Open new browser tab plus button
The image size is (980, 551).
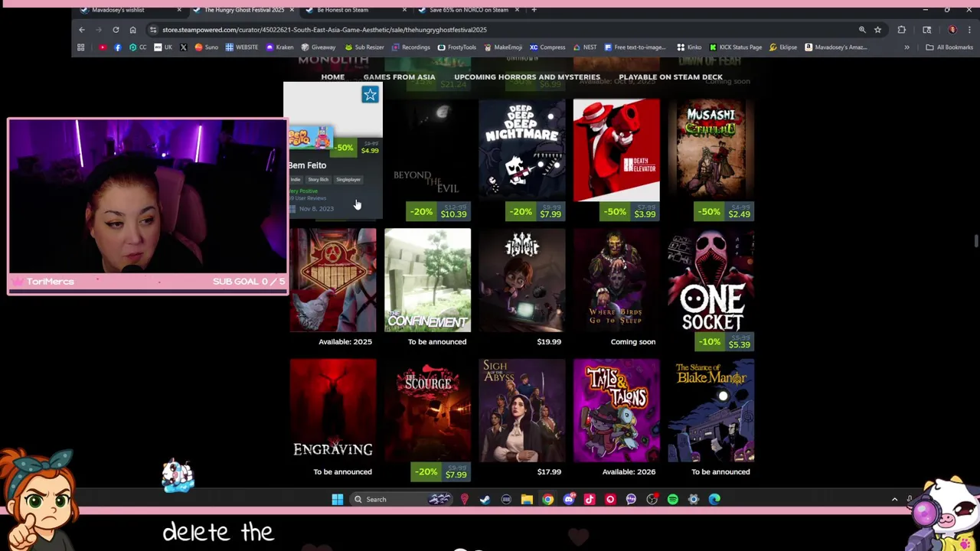(534, 10)
